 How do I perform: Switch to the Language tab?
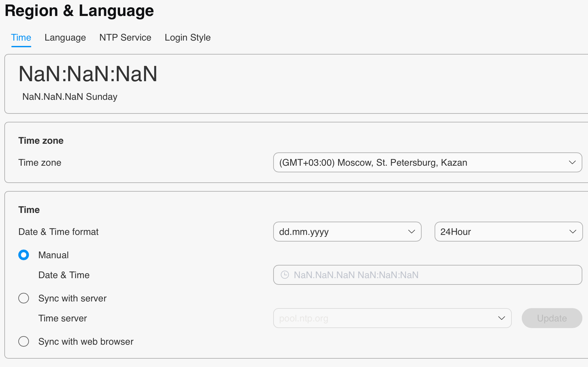(x=65, y=38)
